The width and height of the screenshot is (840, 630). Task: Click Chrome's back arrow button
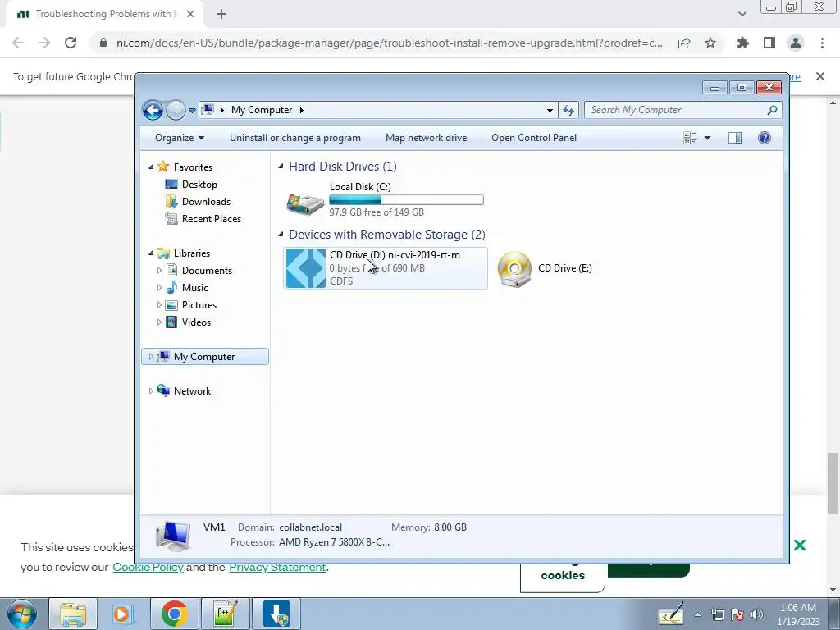click(18, 43)
